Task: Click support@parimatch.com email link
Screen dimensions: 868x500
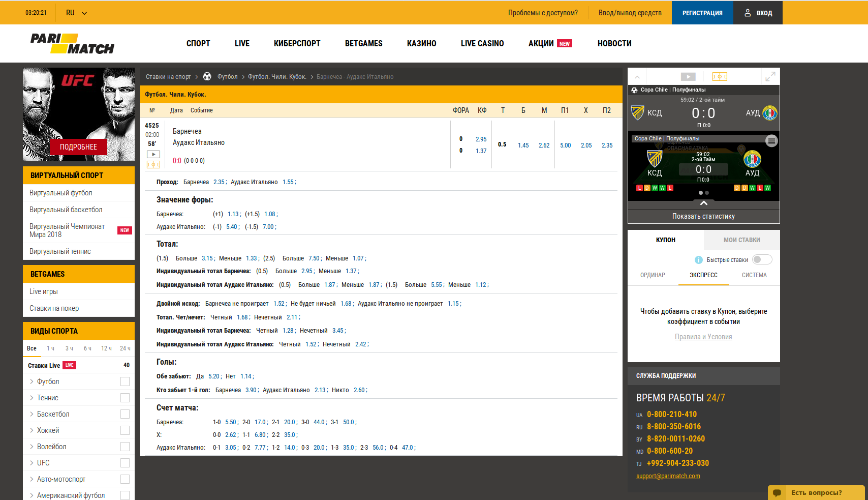Action: tap(668, 476)
